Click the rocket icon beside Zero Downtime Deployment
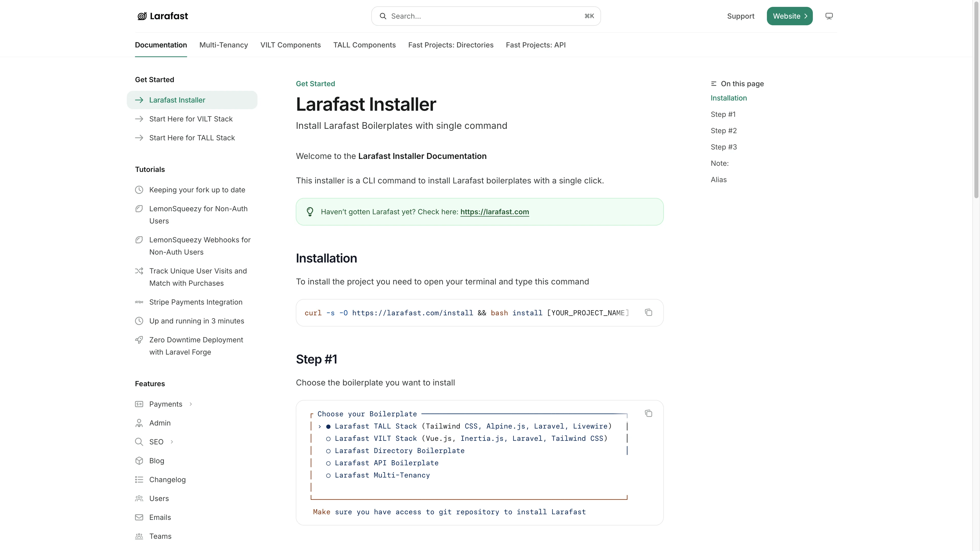This screenshot has height=551, width=980. [139, 340]
